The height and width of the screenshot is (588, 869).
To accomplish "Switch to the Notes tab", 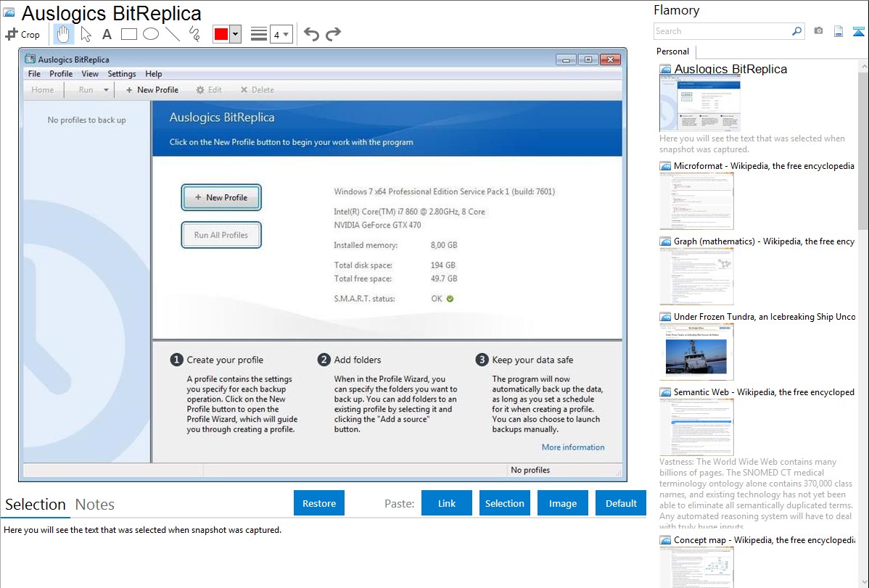I will click(95, 505).
